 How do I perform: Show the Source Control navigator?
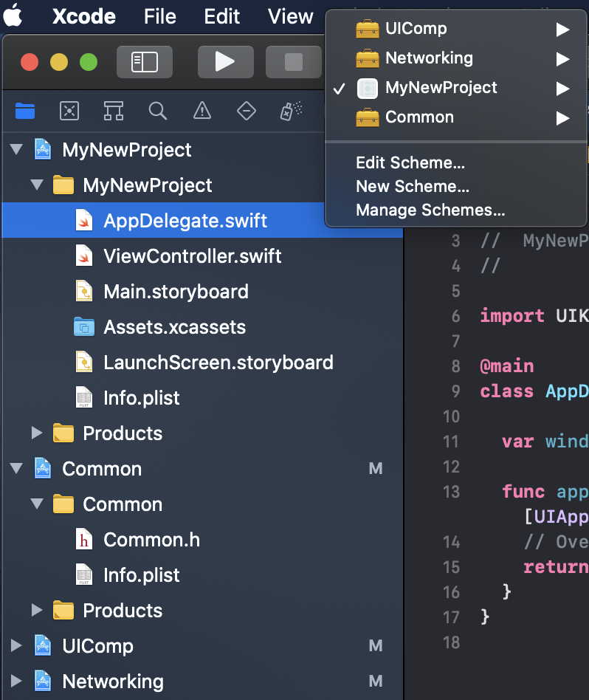(x=69, y=111)
